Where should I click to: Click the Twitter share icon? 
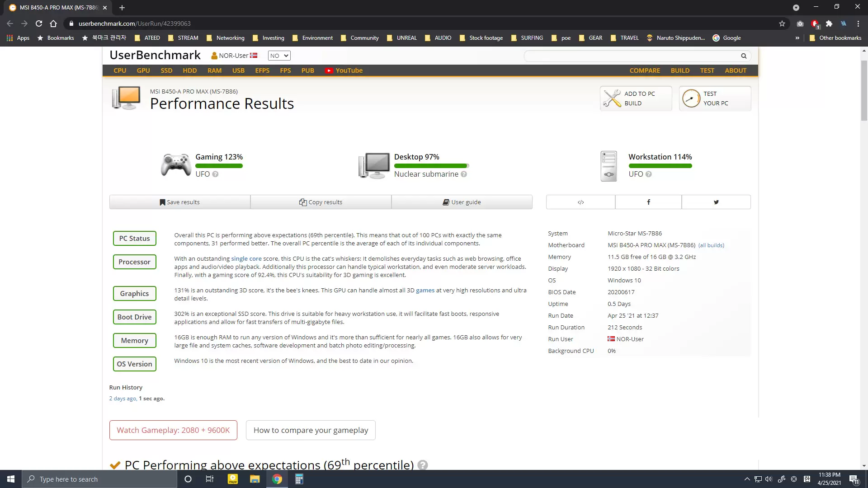coord(716,202)
